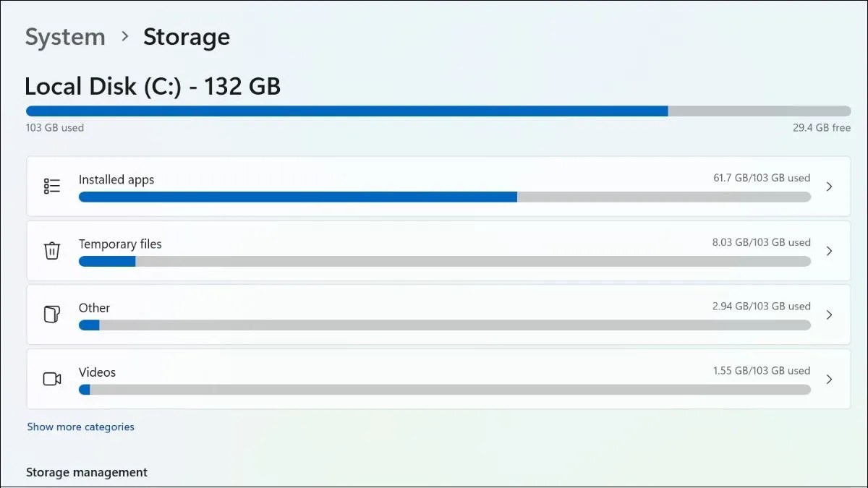The width and height of the screenshot is (868, 488).
Task: Click the Other category file icon
Action: [51, 314]
